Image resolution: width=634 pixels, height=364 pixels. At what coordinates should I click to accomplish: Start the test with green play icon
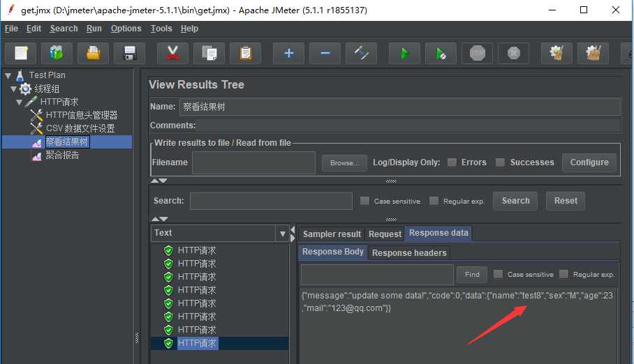click(404, 53)
